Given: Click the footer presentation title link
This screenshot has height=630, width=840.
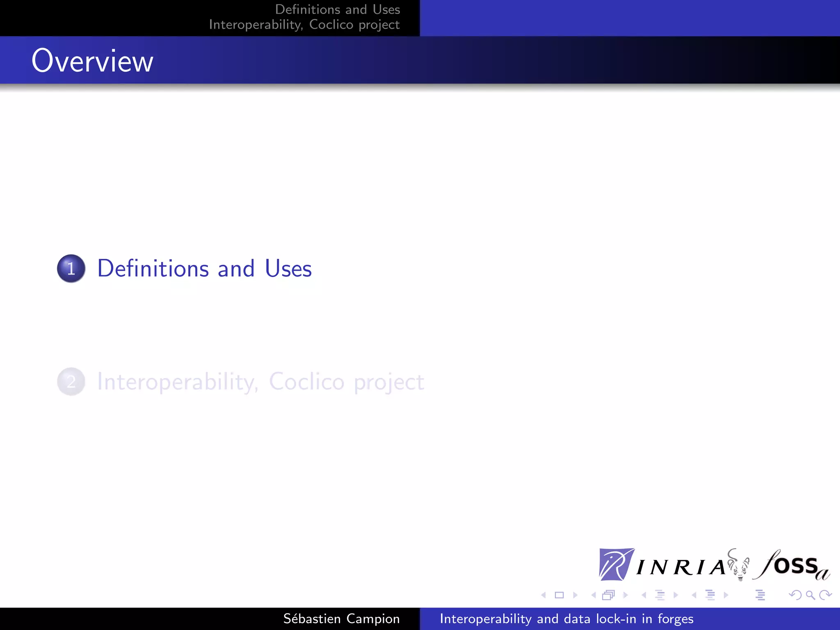Looking at the screenshot, I should pyautogui.click(x=566, y=619).
